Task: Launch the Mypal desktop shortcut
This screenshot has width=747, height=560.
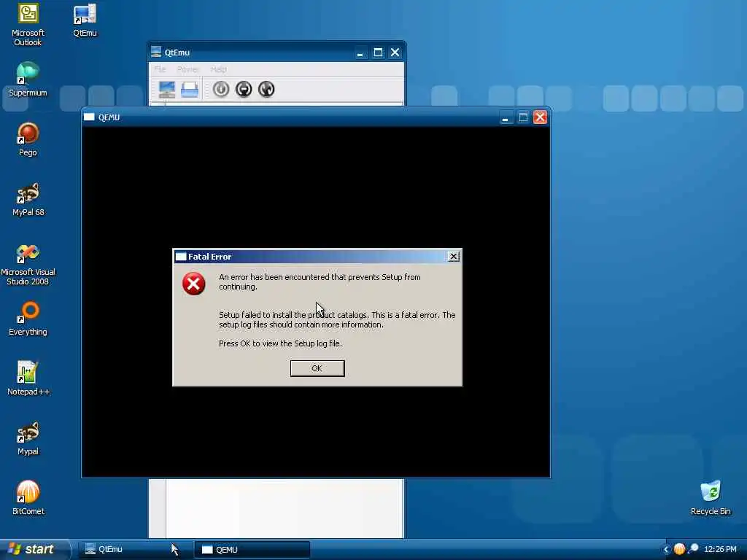Action: click(28, 438)
